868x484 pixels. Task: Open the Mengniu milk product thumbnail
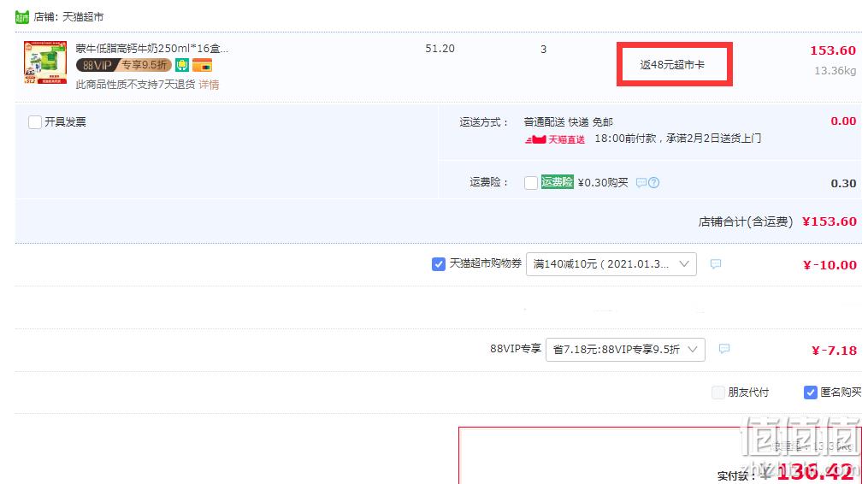(x=45, y=62)
